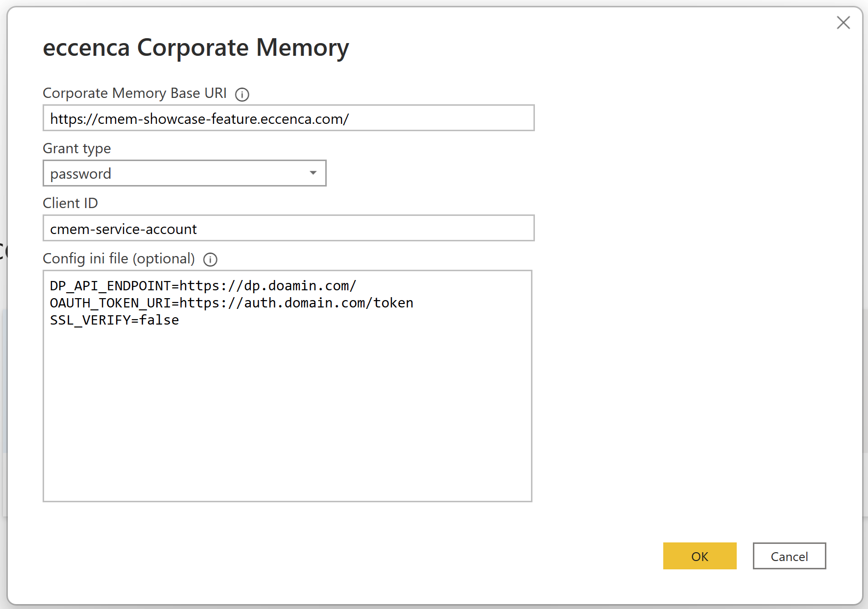Click blank area inside Config ini text box
This screenshot has height=609, width=868.
tap(287, 416)
